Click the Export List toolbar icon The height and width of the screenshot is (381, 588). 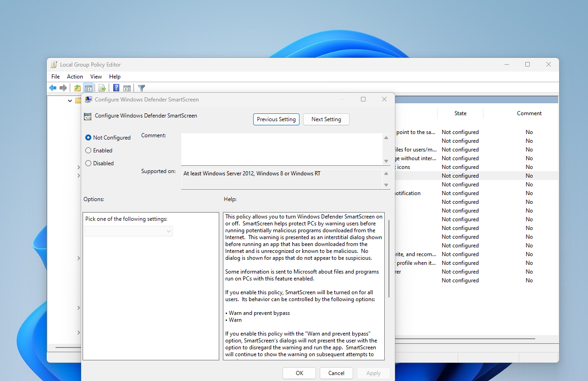pyautogui.click(x=102, y=88)
